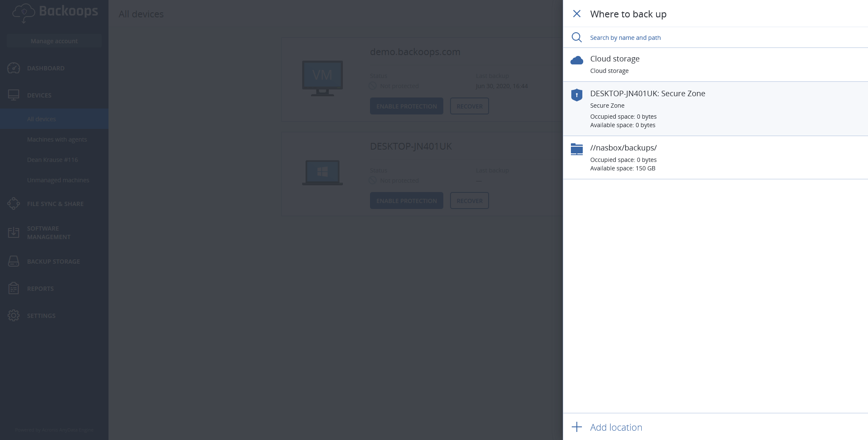Click the plus icon beside Add location
This screenshot has width=868, height=440.
click(576, 427)
